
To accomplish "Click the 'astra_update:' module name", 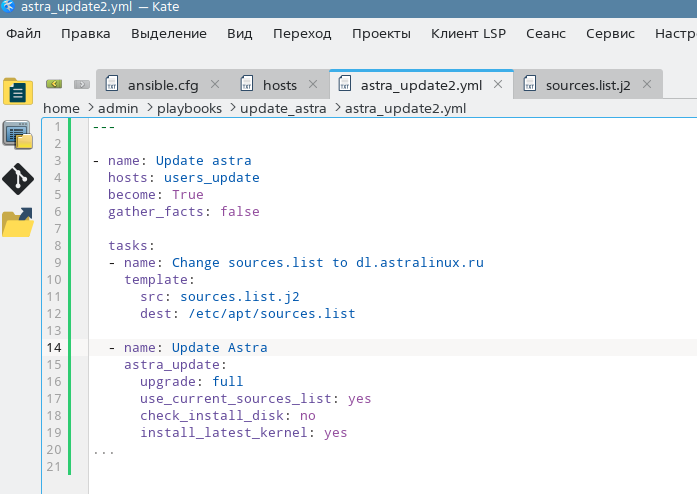I will click(x=175, y=365).
